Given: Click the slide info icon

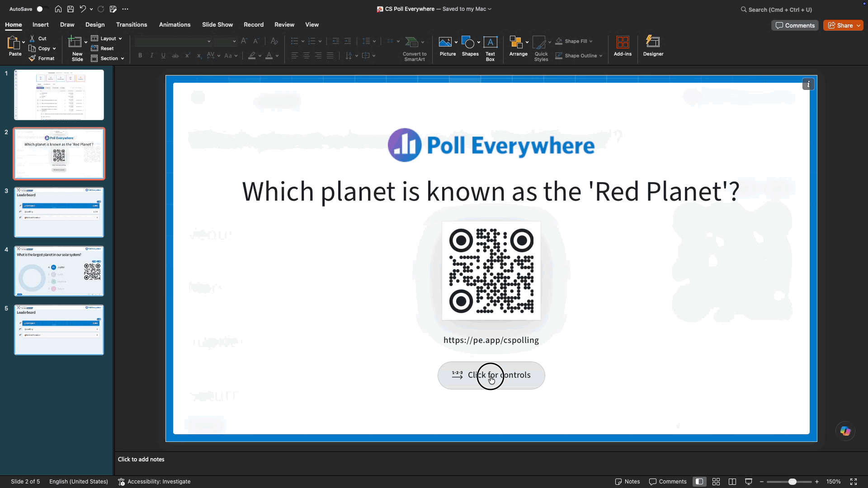Looking at the screenshot, I should click(x=808, y=84).
